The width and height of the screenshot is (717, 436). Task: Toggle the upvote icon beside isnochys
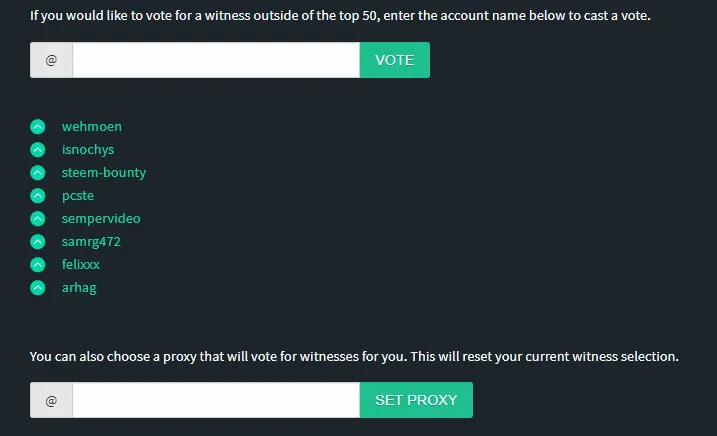pos(37,150)
